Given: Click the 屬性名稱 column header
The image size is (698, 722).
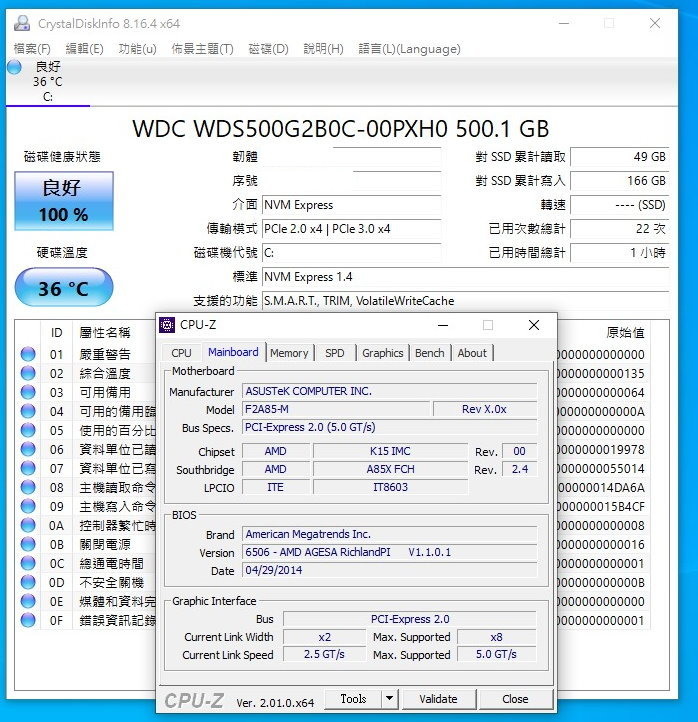Looking at the screenshot, I should click(x=105, y=332).
